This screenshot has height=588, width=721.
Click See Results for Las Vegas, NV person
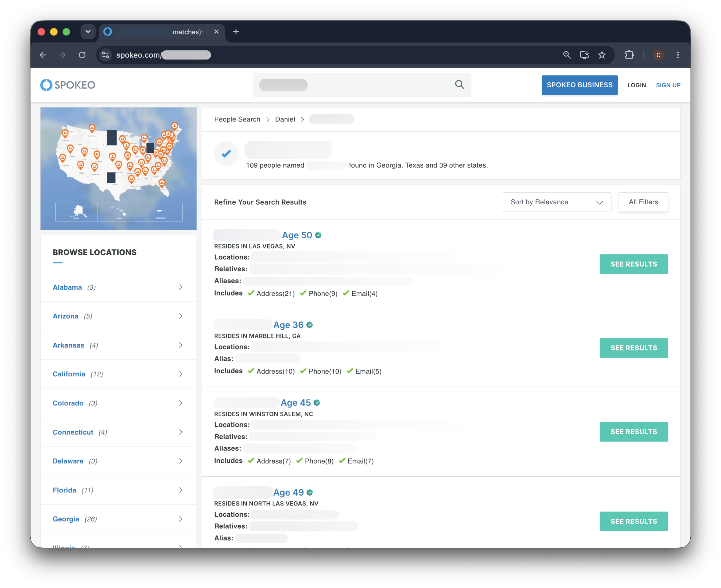coord(634,264)
